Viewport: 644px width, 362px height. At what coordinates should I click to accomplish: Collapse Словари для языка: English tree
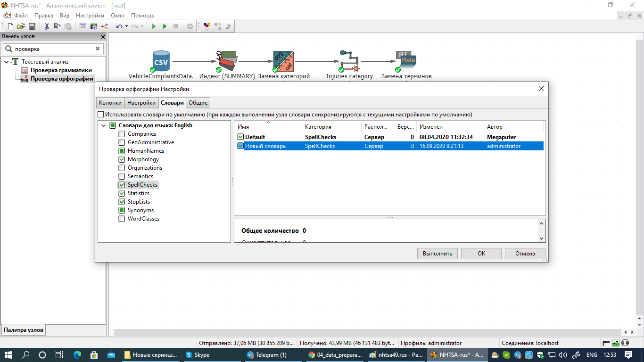pos(103,125)
